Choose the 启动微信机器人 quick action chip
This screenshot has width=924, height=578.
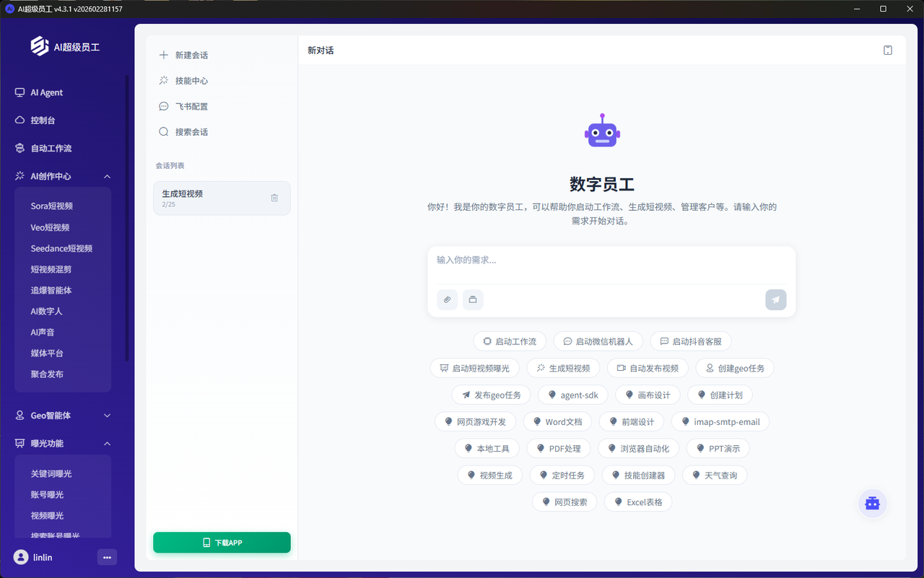pyautogui.click(x=598, y=341)
